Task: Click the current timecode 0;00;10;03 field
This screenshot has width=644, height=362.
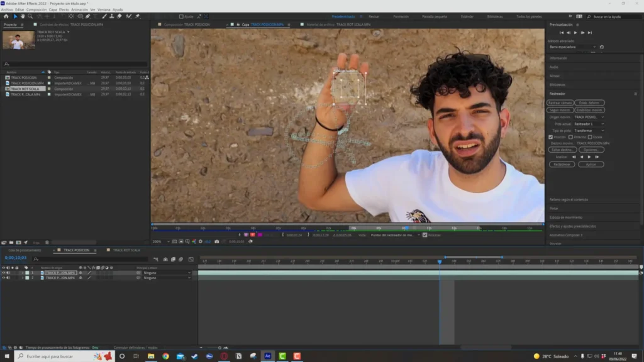Action: click(x=15, y=258)
